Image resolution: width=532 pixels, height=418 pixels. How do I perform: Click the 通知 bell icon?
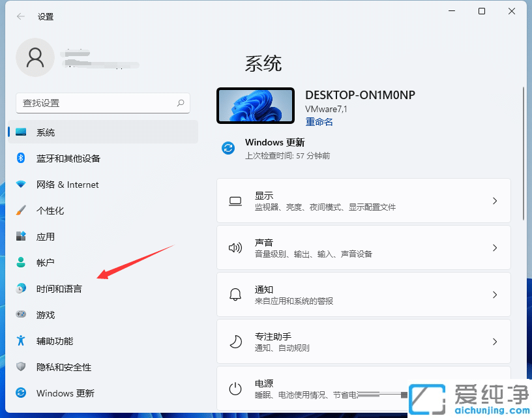pyautogui.click(x=235, y=295)
